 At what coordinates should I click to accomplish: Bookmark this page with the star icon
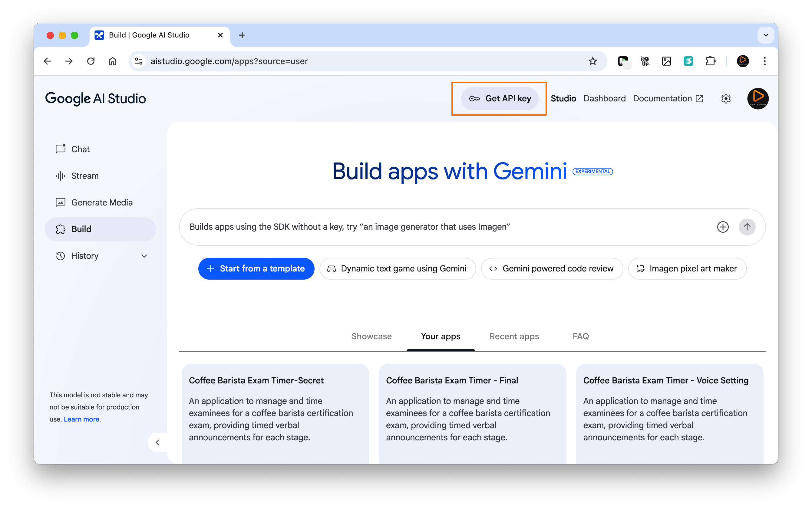click(592, 61)
